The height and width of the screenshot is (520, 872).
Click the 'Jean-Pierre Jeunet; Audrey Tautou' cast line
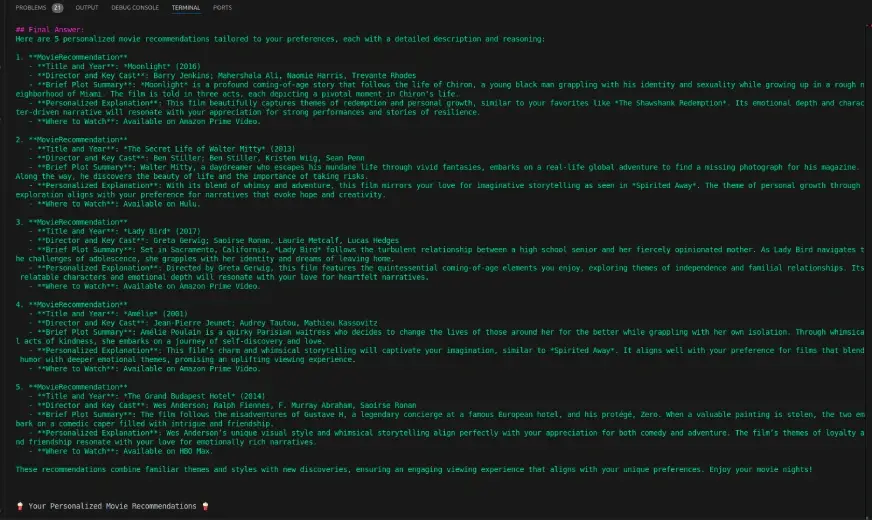point(204,323)
